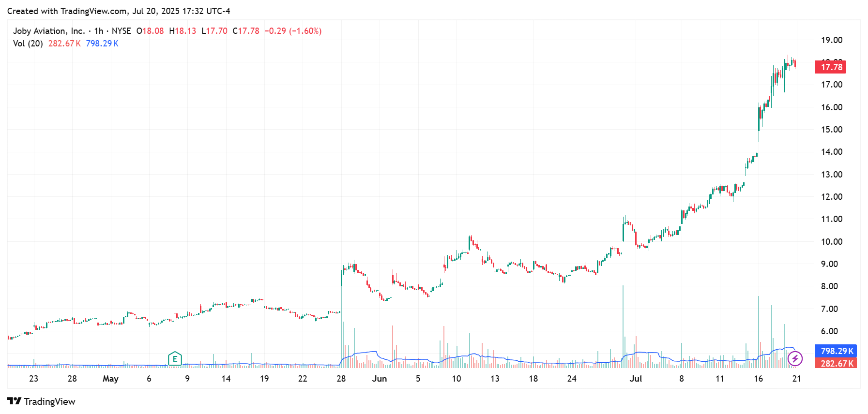Click the '10' date label on time axis
The image size is (868, 414).
coord(457,379)
